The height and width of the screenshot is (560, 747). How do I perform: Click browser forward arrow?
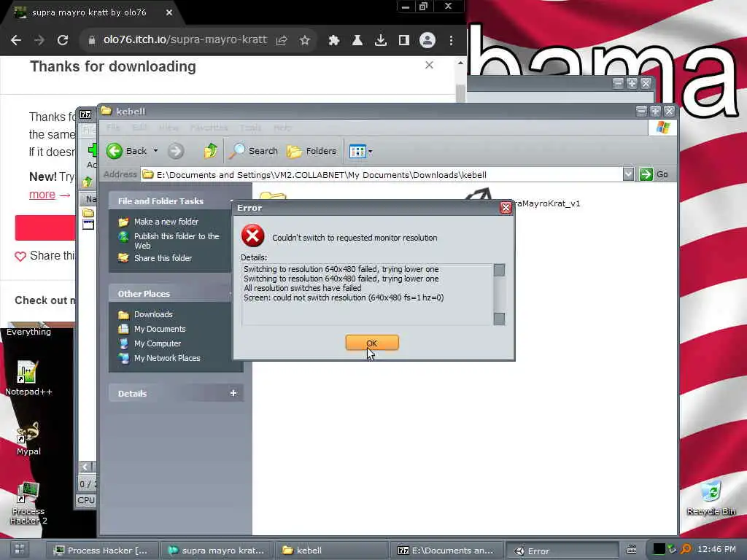pos(39,40)
